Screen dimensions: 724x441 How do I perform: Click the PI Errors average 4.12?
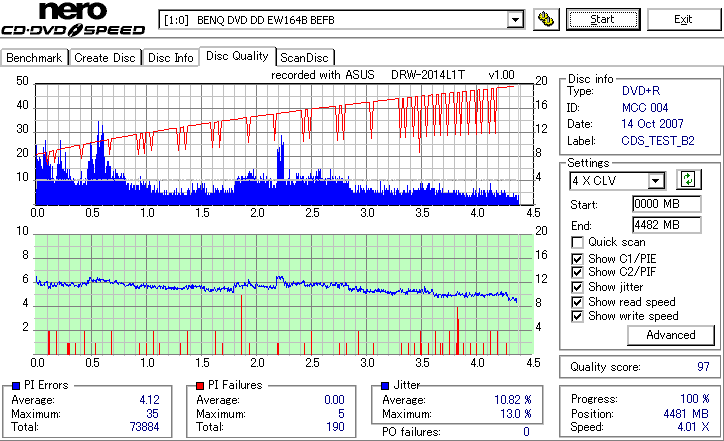pyautogui.click(x=150, y=399)
